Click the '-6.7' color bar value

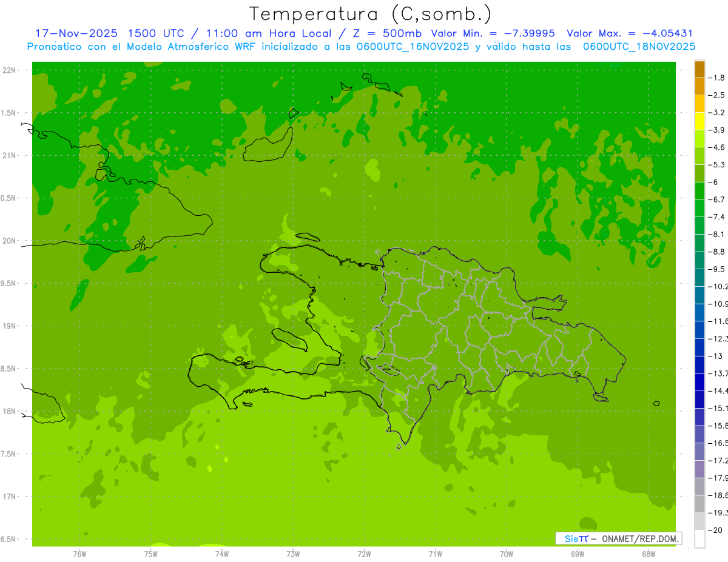[x=718, y=199]
